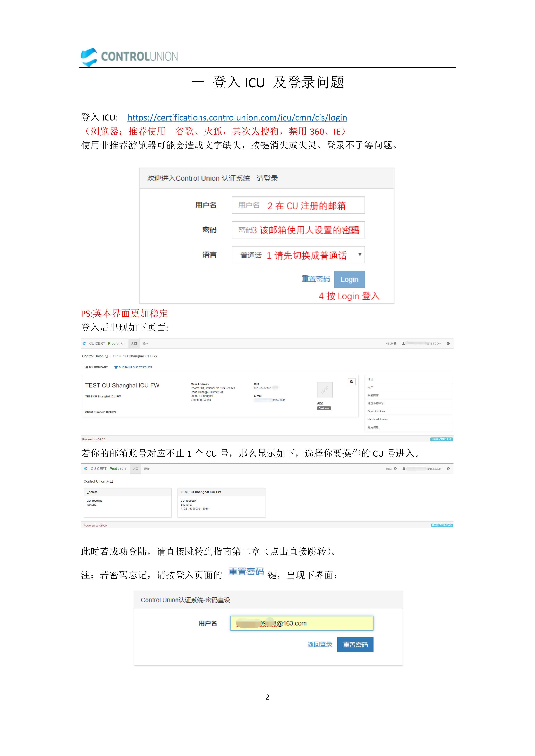Click the Client Number: 1000227 text
The image size is (535, 756).
(100, 412)
